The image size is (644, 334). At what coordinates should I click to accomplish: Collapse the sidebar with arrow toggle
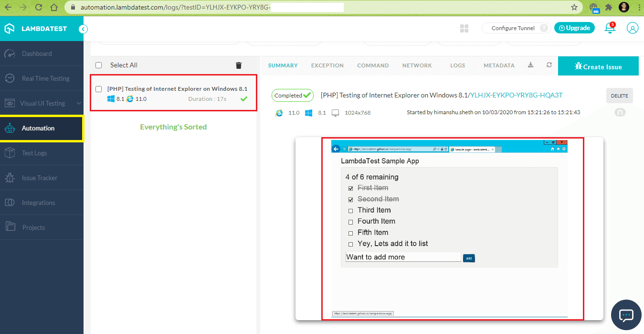click(x=83, y=29)
